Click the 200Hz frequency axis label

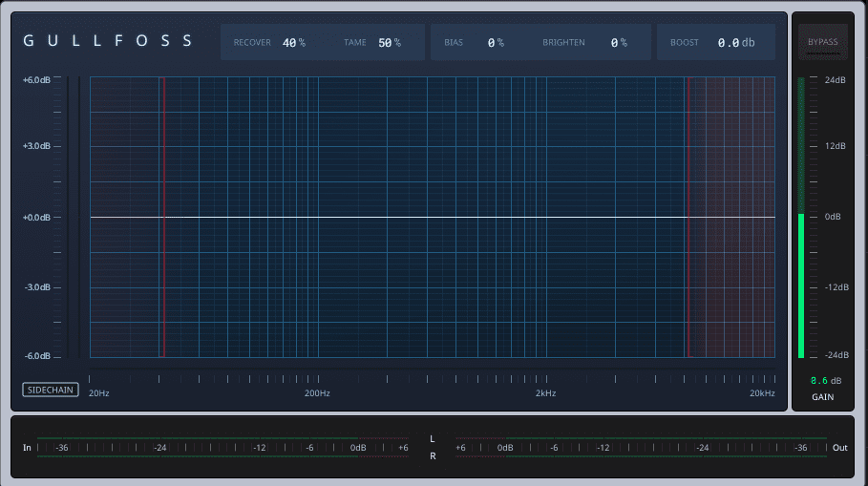(317, 393)
